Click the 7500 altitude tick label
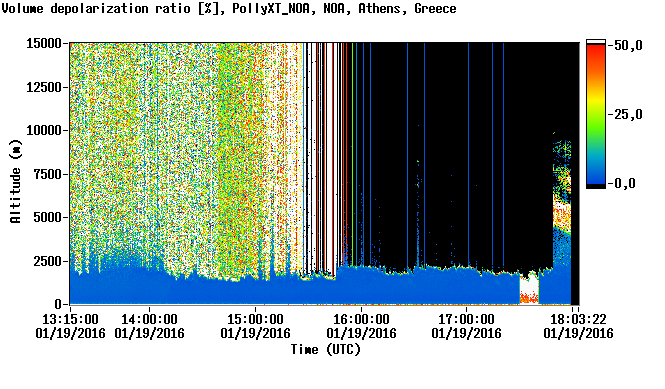Screen dimensions: 665x389 coord(48,174)
